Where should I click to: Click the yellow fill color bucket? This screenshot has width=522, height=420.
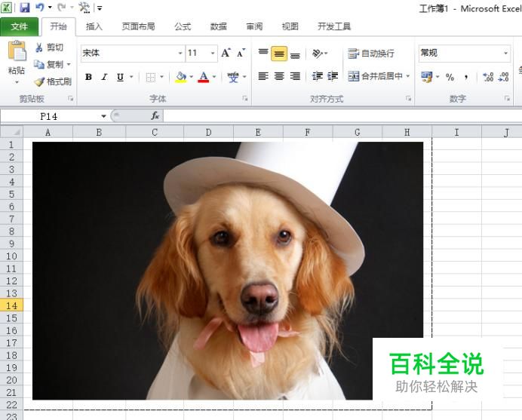click(x=181, y=77)
